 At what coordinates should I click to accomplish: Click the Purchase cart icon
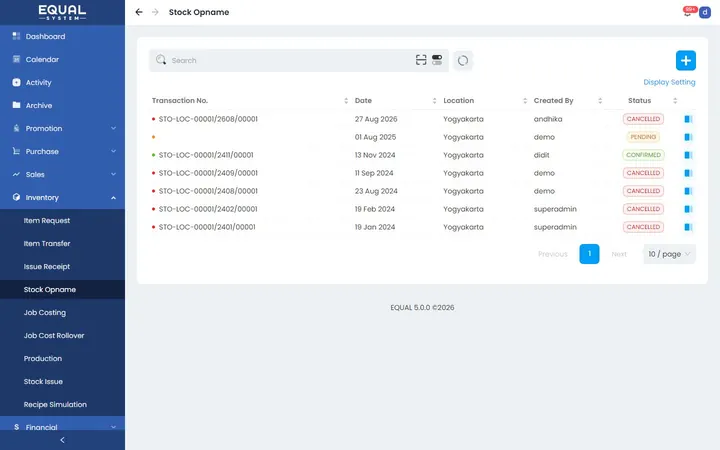tap(16, 151)
